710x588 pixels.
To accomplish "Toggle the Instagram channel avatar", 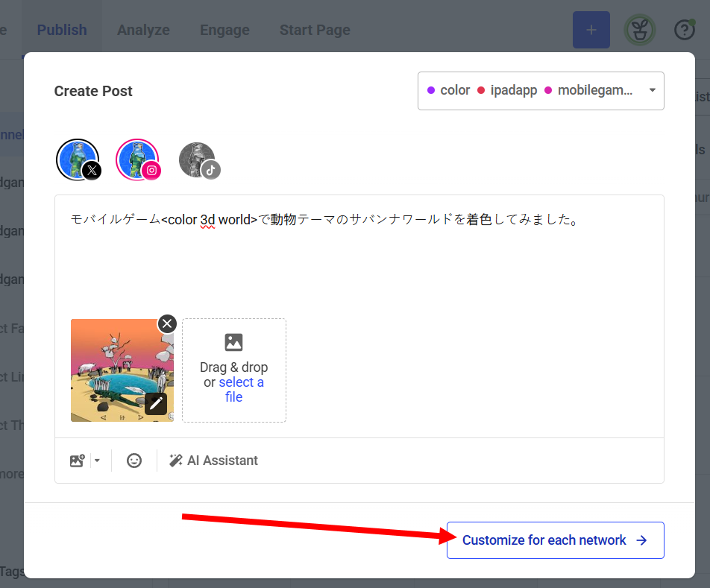I will [138, 159].
